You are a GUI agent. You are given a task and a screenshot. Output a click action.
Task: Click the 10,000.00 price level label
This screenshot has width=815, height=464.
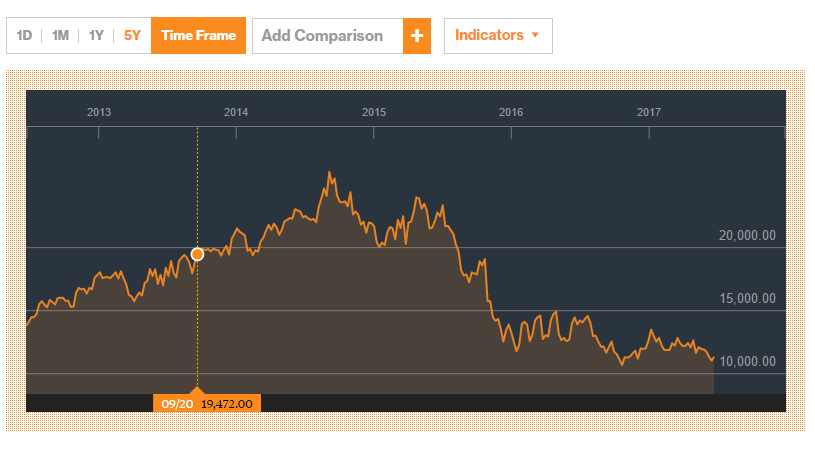pyautogui.click(x=747, y=362)
